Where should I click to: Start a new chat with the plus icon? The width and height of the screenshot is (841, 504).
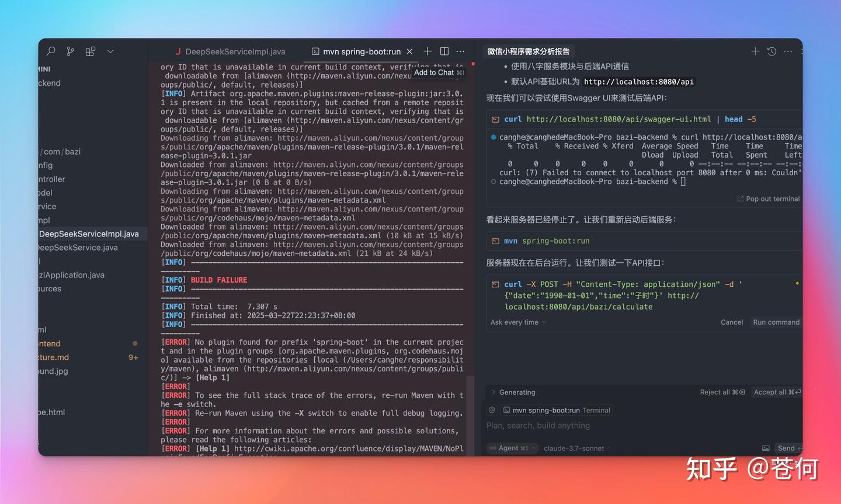(x=755, y=51)
